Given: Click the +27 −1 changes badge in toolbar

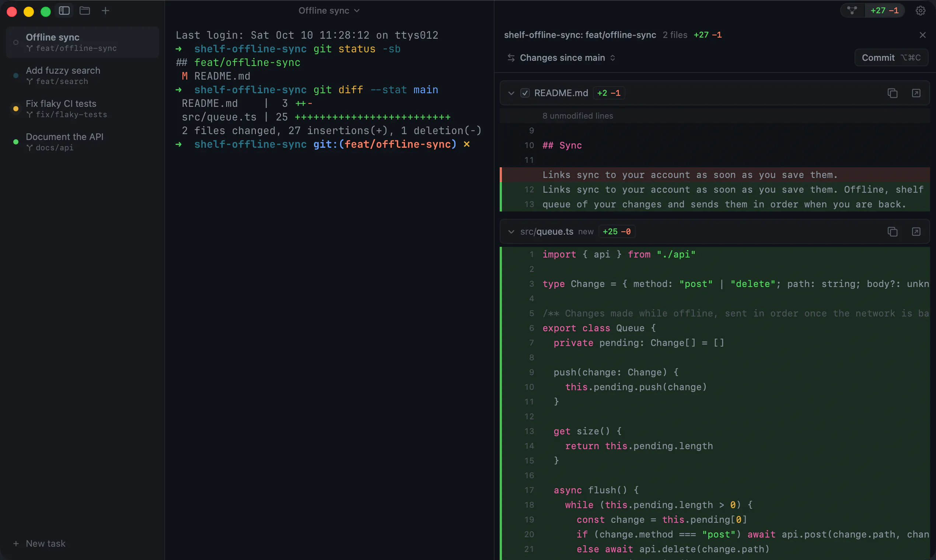Looking at the screenshot, I should tap(884, 11).
